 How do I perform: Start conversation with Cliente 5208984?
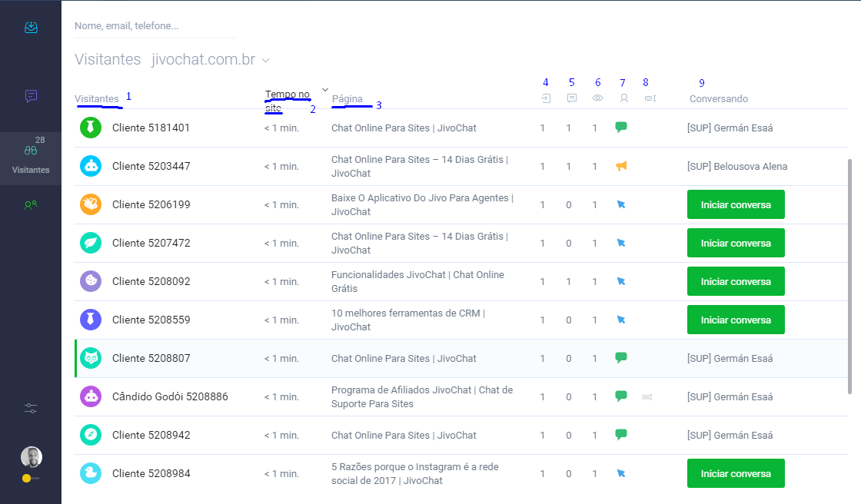pos(736,474)
